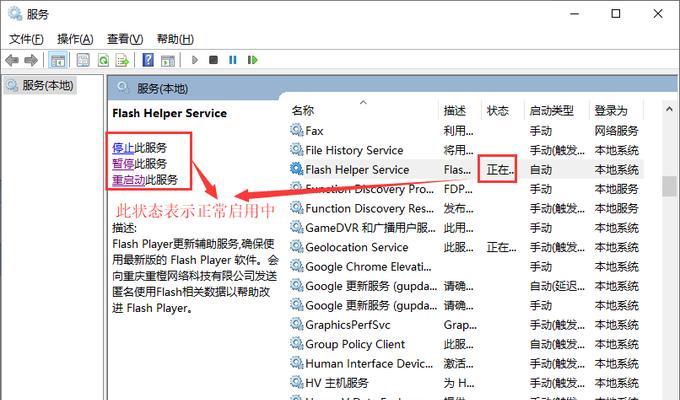Click the 重启动 service link

[x=129, y=180]
